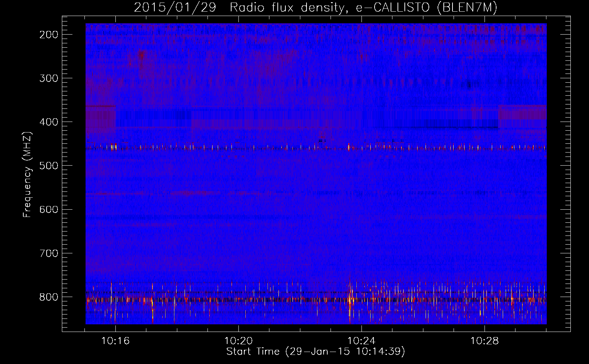Viewport: 589px width, 364px height.
Task: Click the plot title mentioning e-CALLISTO (BLEN7M)
Action: [x=316, y=8]
